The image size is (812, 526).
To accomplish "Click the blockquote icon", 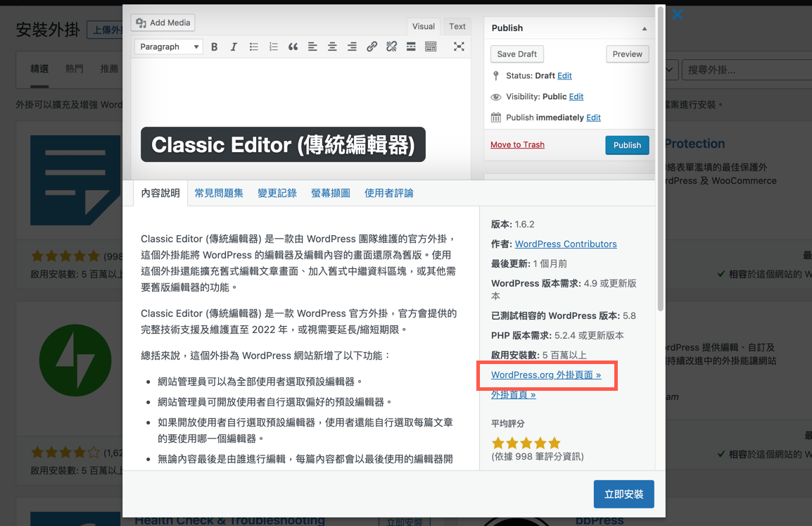I will click(293, 46).
